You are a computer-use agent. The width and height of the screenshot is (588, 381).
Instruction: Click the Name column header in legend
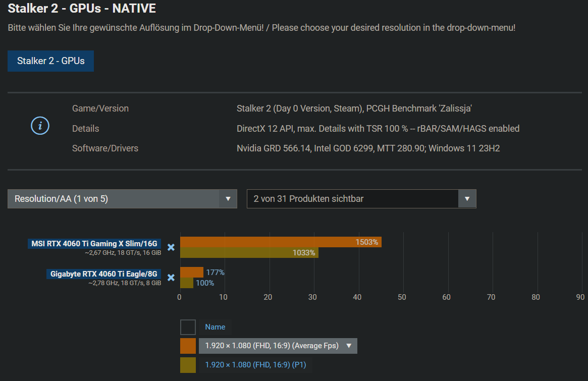coord(215,327)
